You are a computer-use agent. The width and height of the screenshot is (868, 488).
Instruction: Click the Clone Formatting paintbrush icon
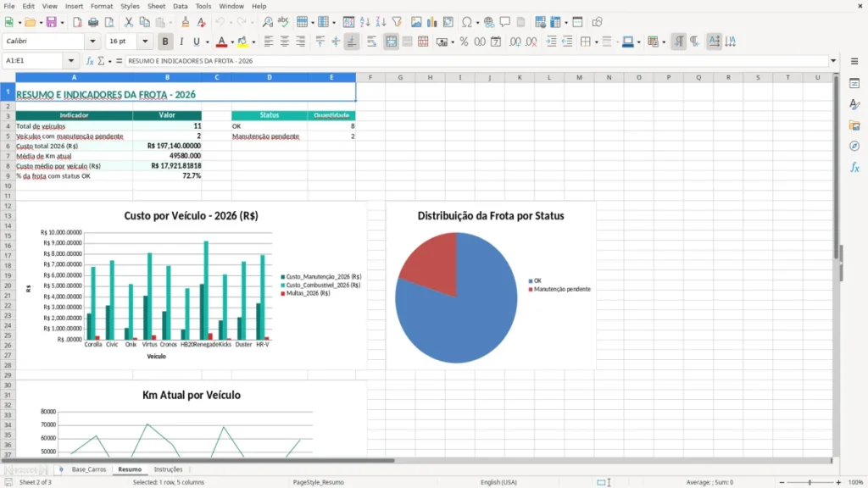tap(186, 22)
